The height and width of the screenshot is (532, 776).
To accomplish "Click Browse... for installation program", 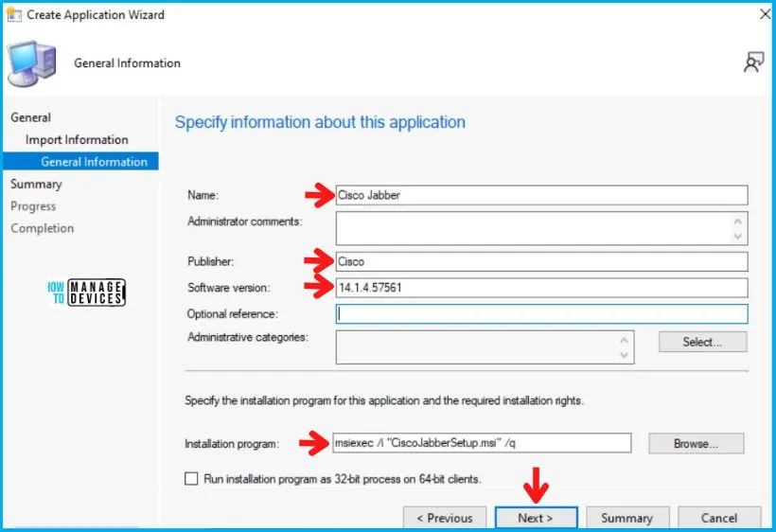I will coord(696,443).
